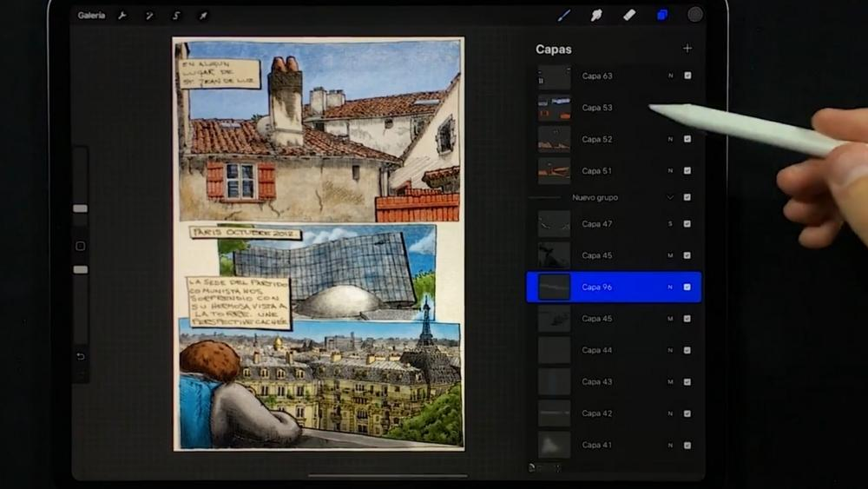Hide layer Capa 43
Screen dimensions: 868x489
coord(687,381)
